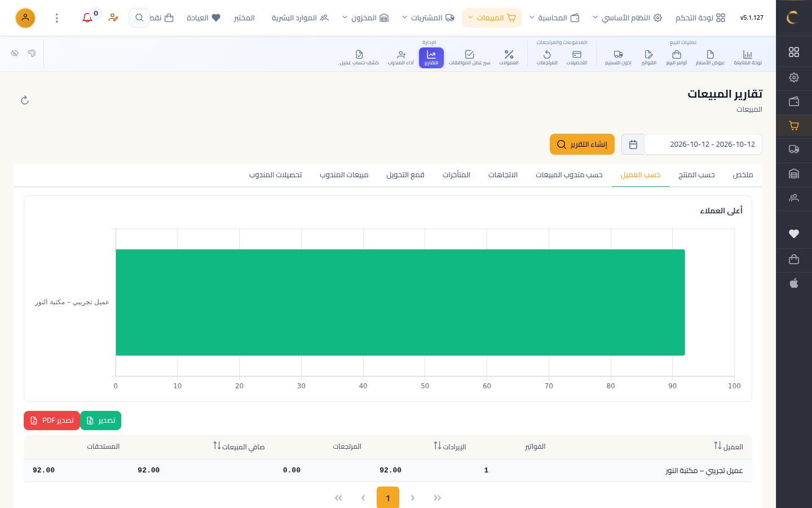This screenshot has height=508, width=812.
Task: Click the search magnifier in top bar
Action: [x=139, y=18]
